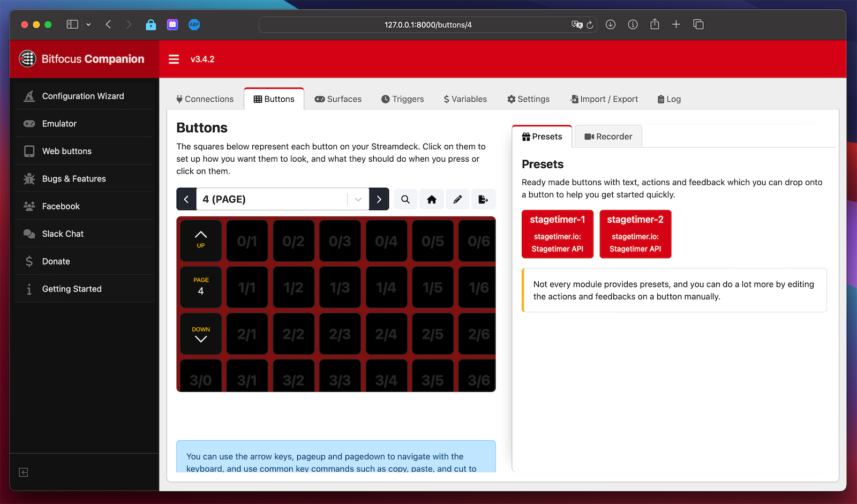
Task: Go to the previous page with the left arrow
Action: pyautogui.click(x=186, y=199)
